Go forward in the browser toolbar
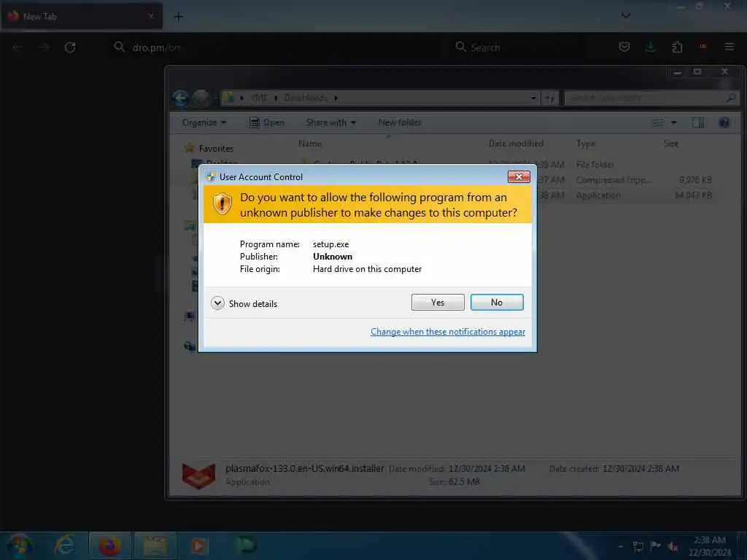 point(43,47)
